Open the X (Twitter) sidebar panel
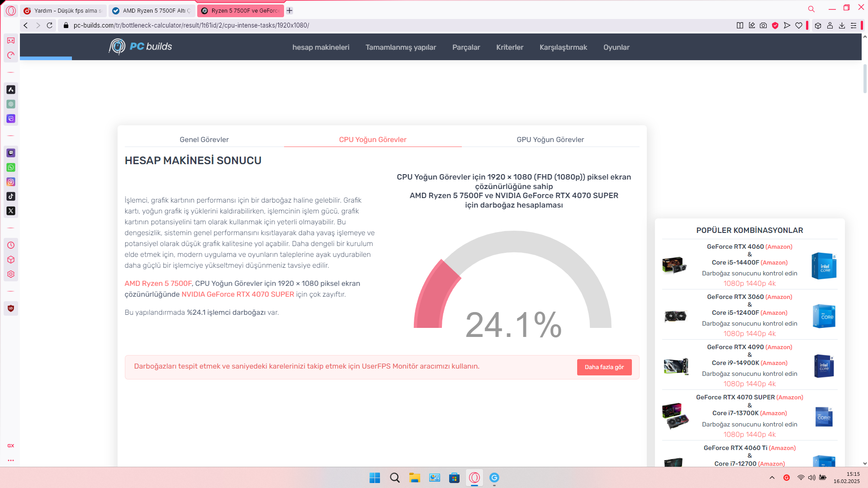Viewport: 868px width, 488px height. click(11, 211)
